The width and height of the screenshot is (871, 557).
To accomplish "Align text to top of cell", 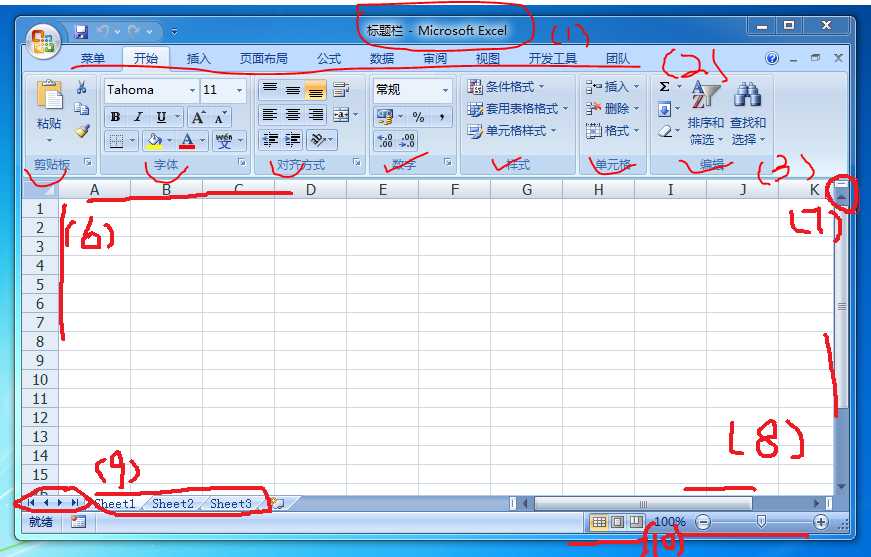I will pyautogui.click(x=270, y=89).
